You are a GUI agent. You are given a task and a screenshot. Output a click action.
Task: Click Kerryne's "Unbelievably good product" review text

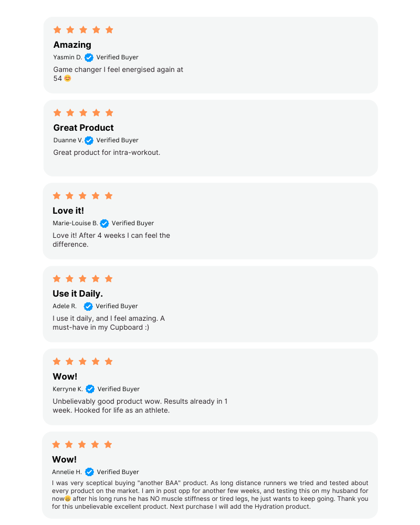coord(140,406)
